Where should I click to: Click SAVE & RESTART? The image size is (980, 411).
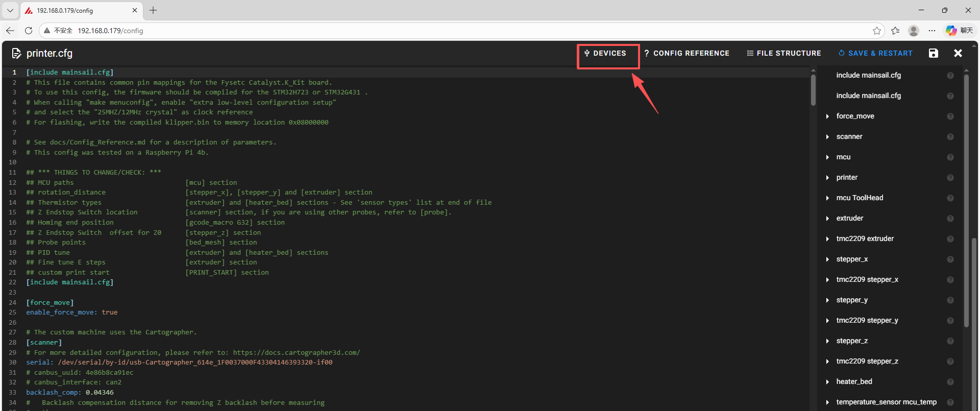click(875, 53)
